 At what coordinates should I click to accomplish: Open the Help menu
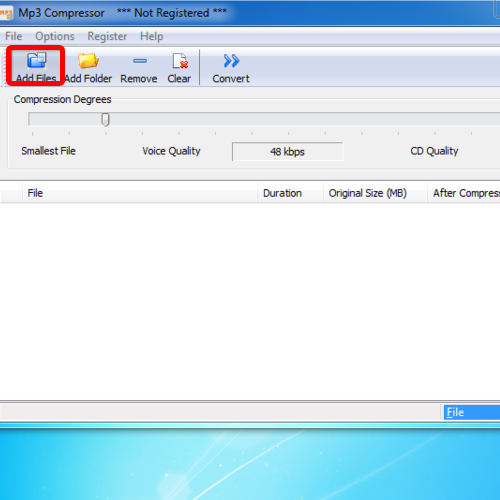152,36
